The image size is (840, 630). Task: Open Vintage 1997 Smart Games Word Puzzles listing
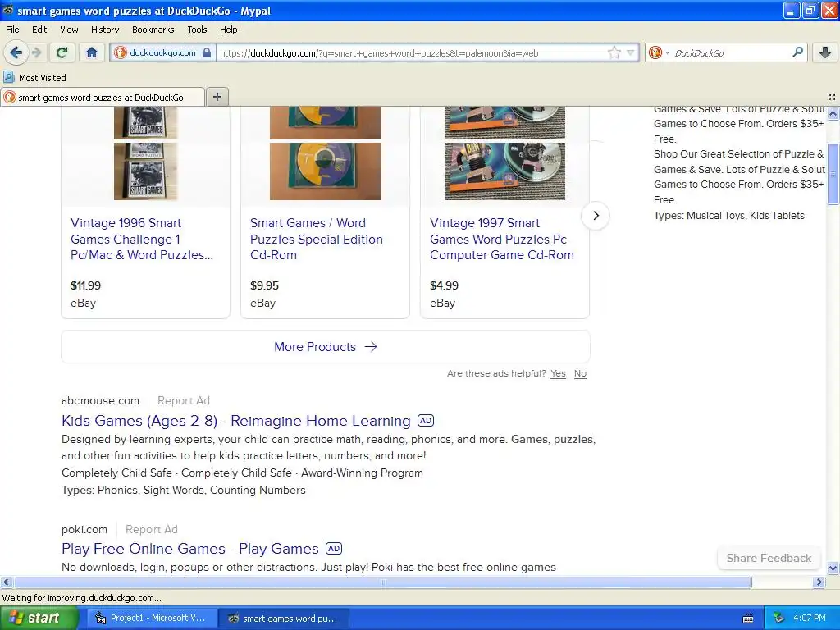pos(502,239)
